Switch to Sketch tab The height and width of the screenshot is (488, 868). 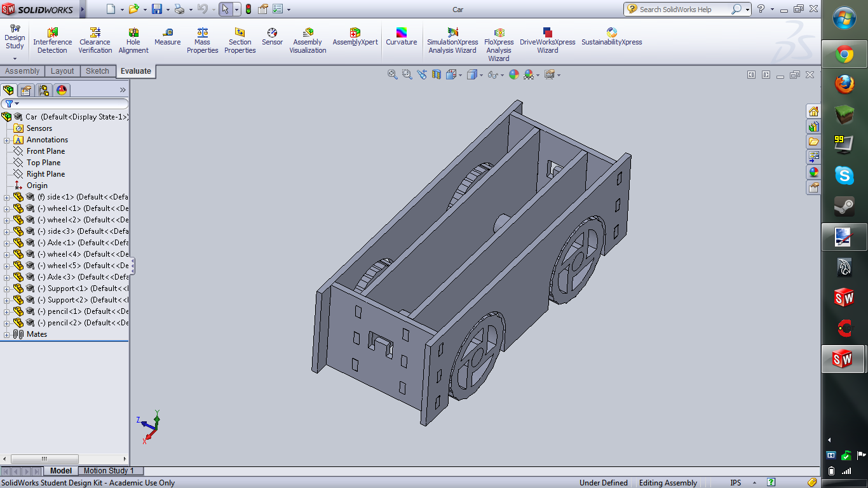(x=97, y=71)
